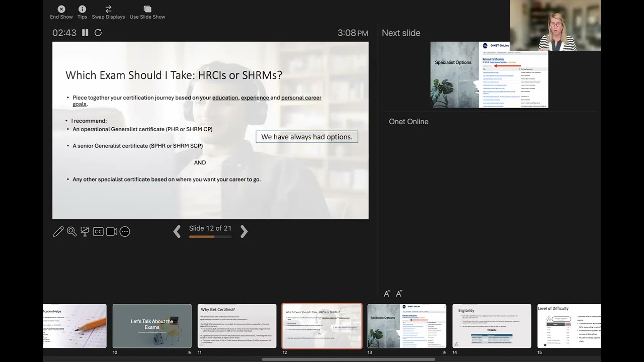Screen dimensions: 644x362
Task: Click the transition star under slide 13
Action: tap(444, 352)
